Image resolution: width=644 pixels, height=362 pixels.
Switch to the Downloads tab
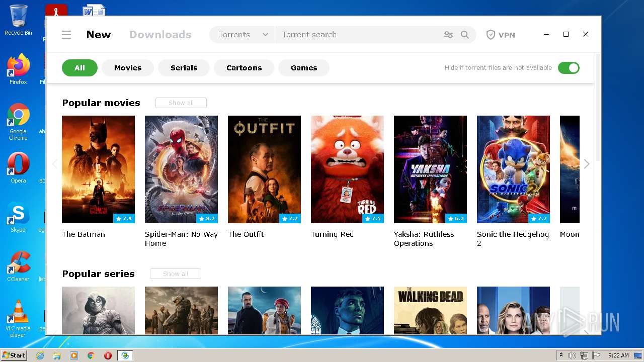[x=160, y=35]
